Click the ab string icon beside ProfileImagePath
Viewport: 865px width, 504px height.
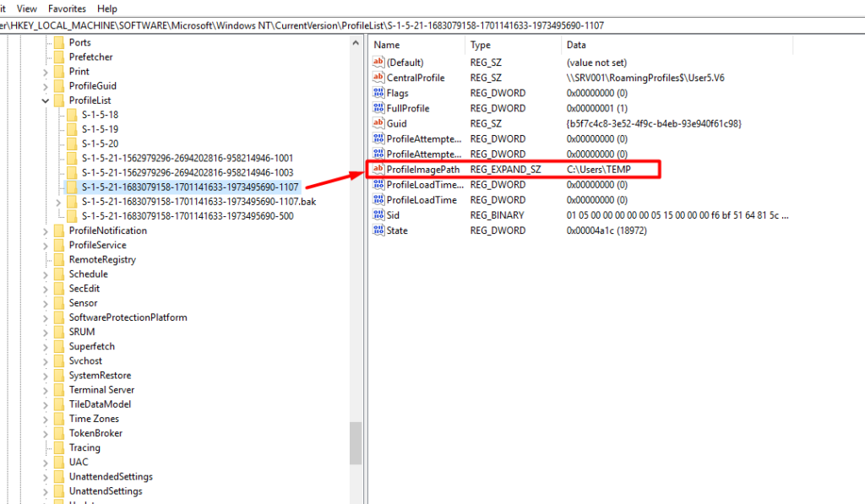(378, 169)
